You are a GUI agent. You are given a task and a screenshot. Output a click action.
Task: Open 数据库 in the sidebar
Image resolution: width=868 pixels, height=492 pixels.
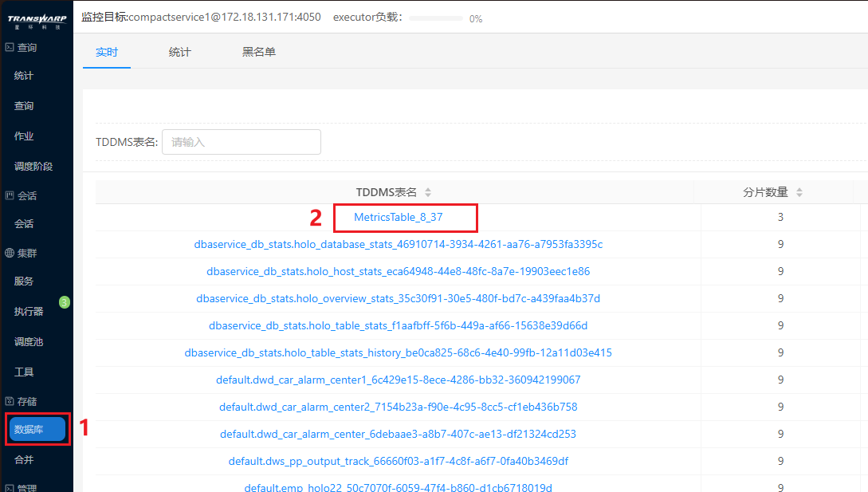[x=37, y=430]
